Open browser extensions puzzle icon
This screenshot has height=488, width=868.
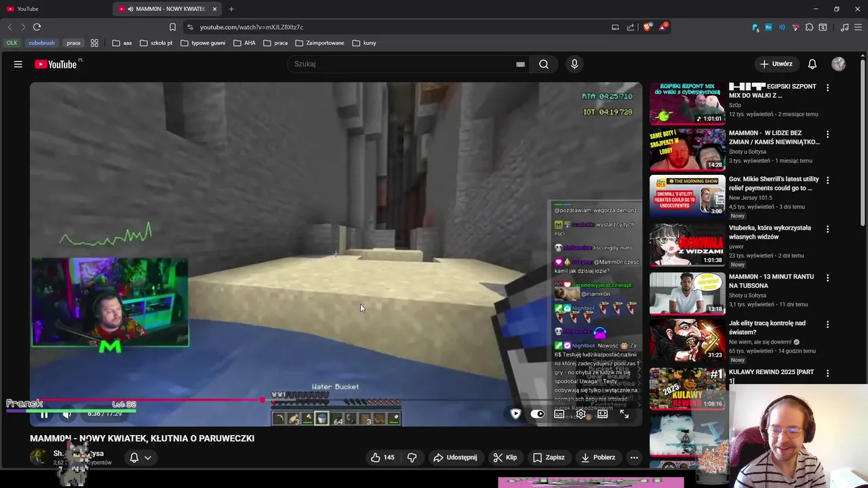[x=809, y=27]
